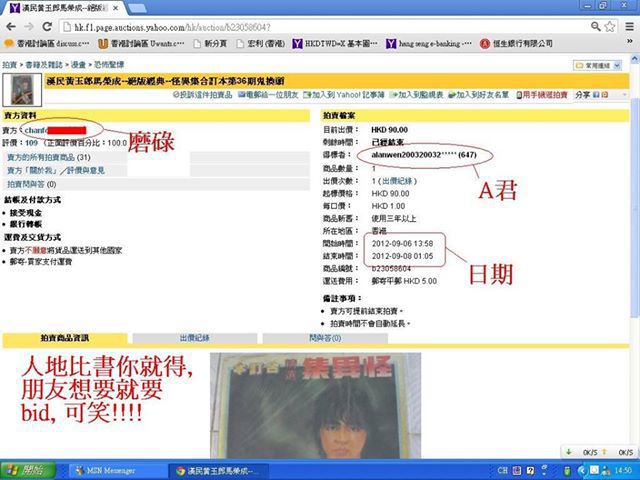Viewport: 640px width, 480px height.
Task: Click the comic book cover image
Action: (315, 405)
